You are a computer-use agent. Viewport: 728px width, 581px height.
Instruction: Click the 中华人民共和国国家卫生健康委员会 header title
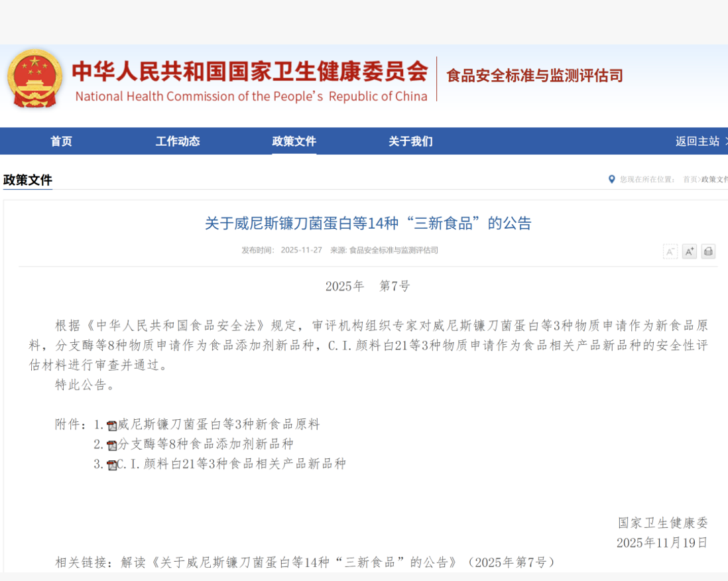click(250, 71)
